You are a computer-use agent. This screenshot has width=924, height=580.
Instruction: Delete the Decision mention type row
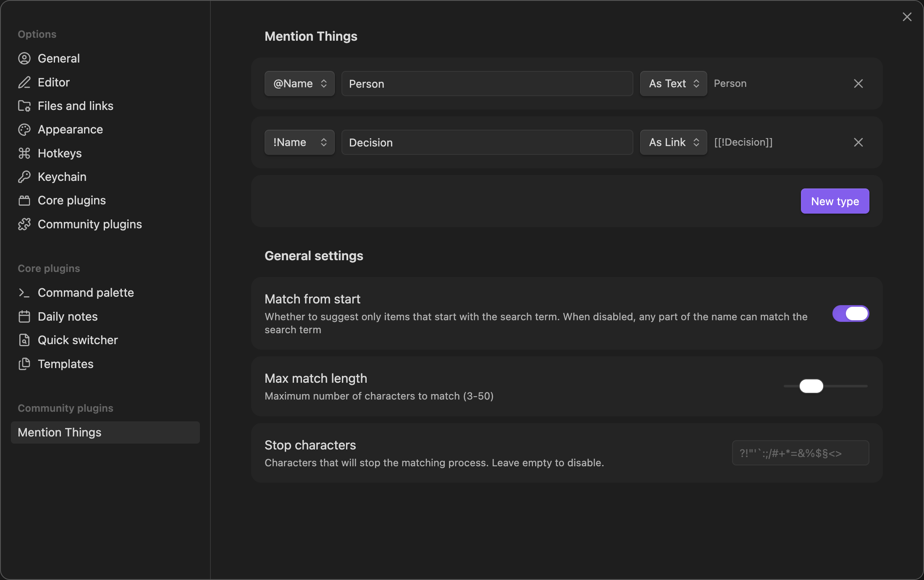point(858,142)
